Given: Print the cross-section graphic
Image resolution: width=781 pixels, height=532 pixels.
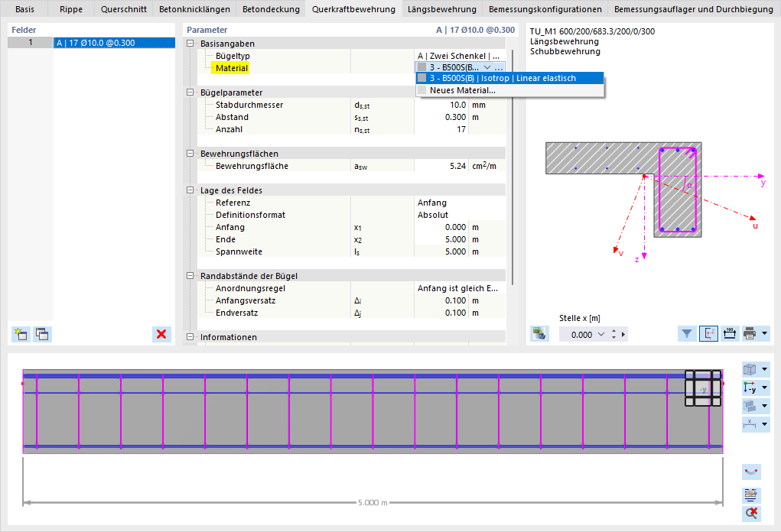Looking at the screenshot, I should tap(750, 334).
